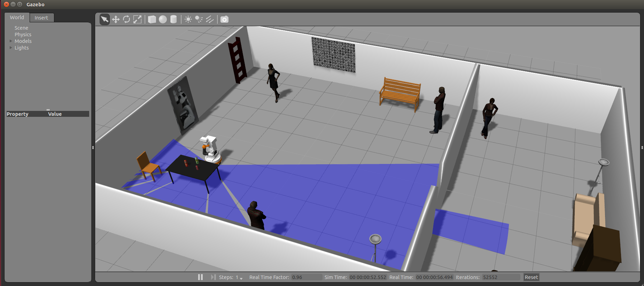Activate the translate mode tool
This screenshot has height=286, width=644.
(116, 19)
